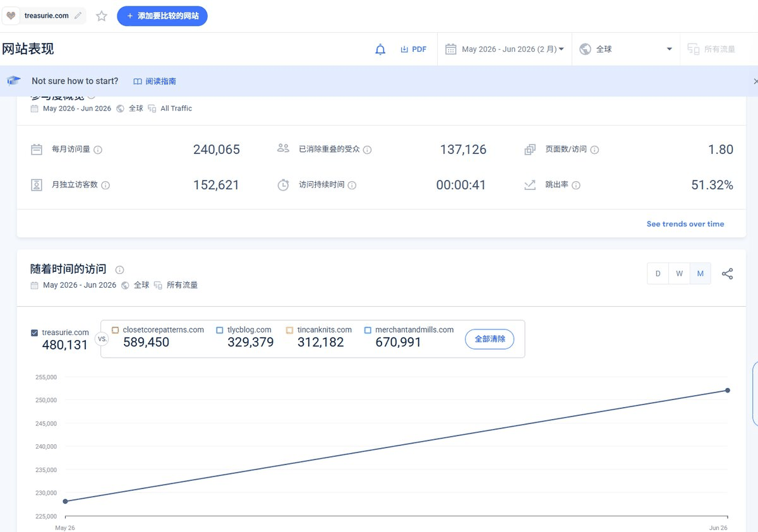Click the edit pencil next to treasurie.com
Image resolution: width=758 pixels, height=532 pixels.
tap(78, 16)
